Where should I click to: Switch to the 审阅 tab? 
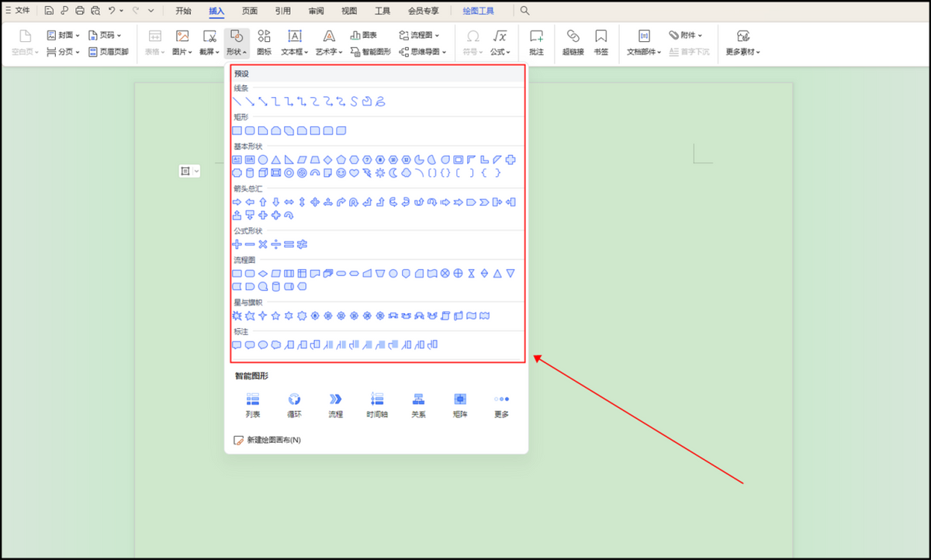tap(317, 11)
